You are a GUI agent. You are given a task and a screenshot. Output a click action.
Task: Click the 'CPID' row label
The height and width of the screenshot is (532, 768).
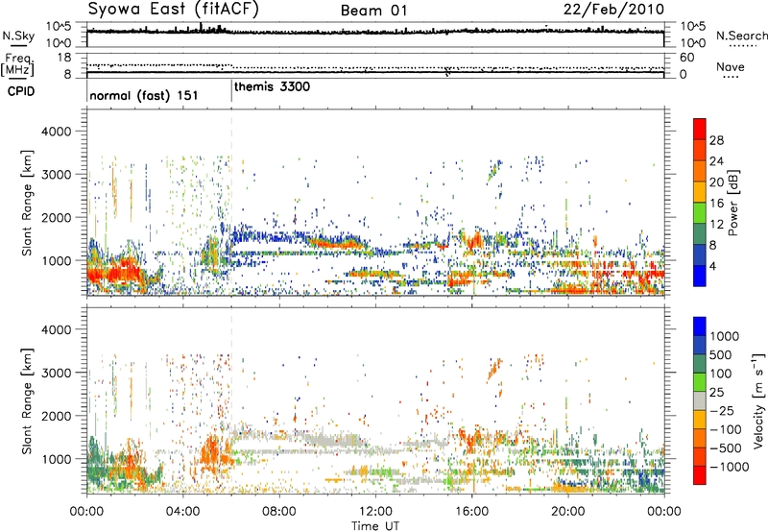coord(21,91)
